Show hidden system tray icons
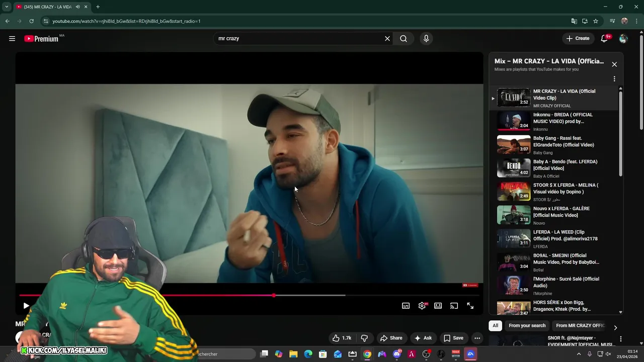 click(x=579, y=354)
